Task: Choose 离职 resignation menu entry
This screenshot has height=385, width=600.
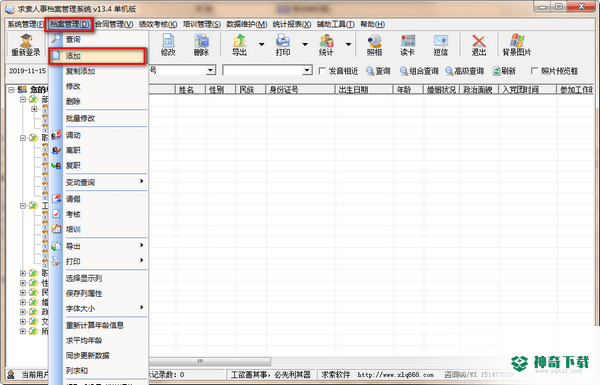Action: pyautogui.click(x=99, y=150)
